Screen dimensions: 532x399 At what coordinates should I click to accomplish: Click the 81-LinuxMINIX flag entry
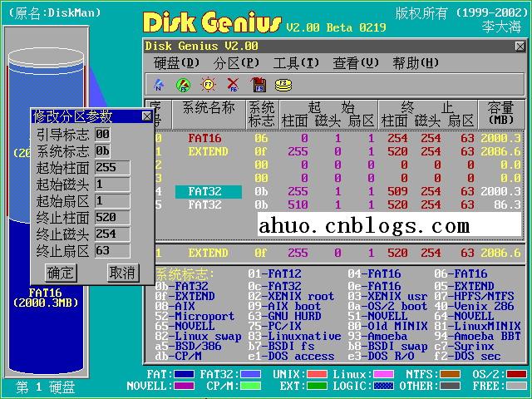tap(477, 327)
